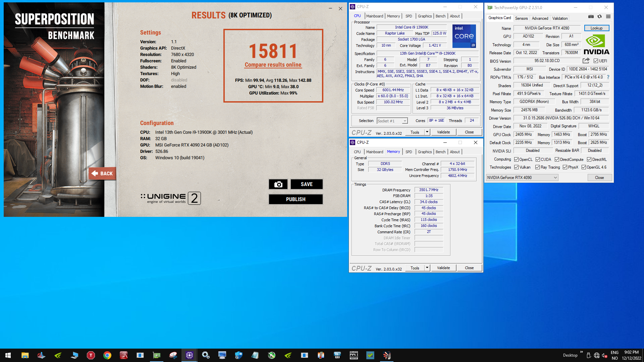Open the Socket #1 selection dropdown in CPU-Z

(x=392, y=121)
